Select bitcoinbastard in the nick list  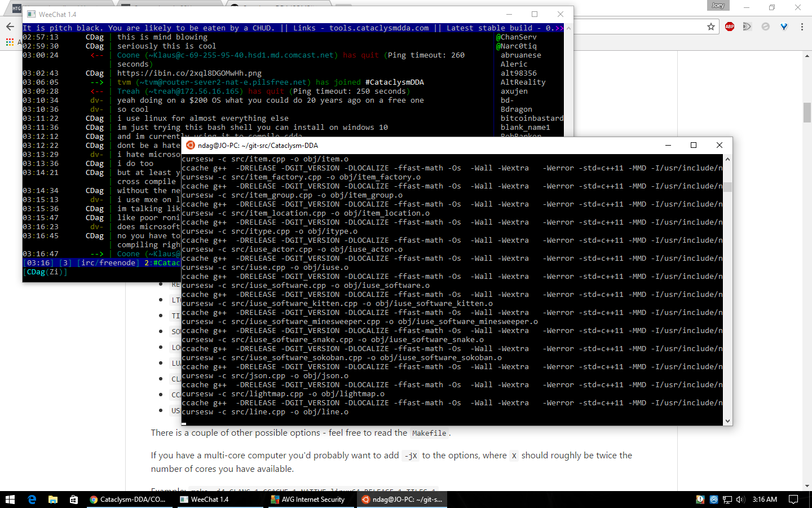(532, 119)
